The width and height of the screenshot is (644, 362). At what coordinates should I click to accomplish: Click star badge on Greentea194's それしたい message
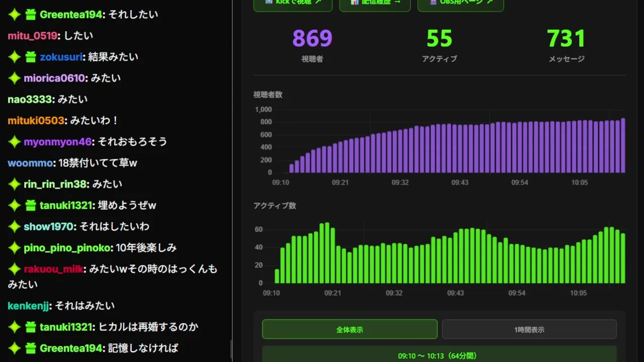tap(15, 15)
